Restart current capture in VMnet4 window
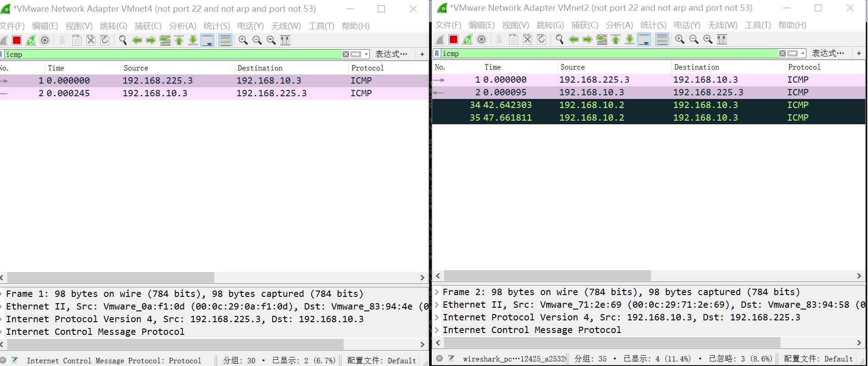This screenshot has height=366, width=868. pos(31,40)
